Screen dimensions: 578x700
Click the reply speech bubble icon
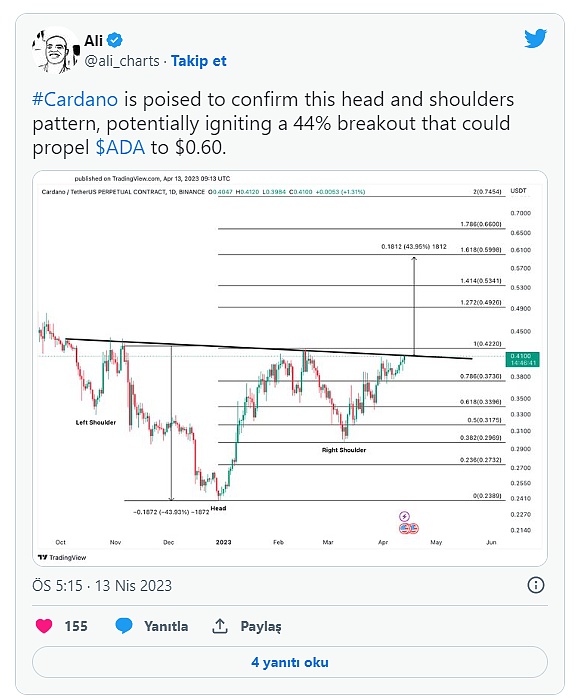(124, 625)
